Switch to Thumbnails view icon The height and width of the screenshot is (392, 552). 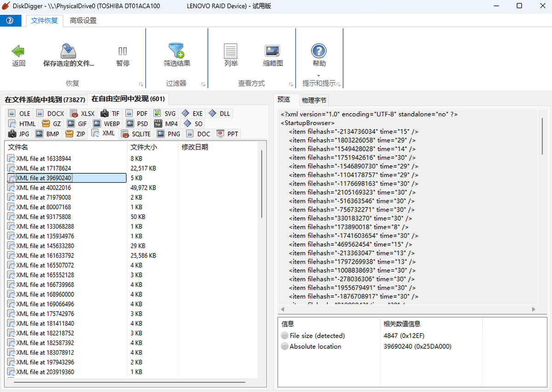tap(273, 51)
